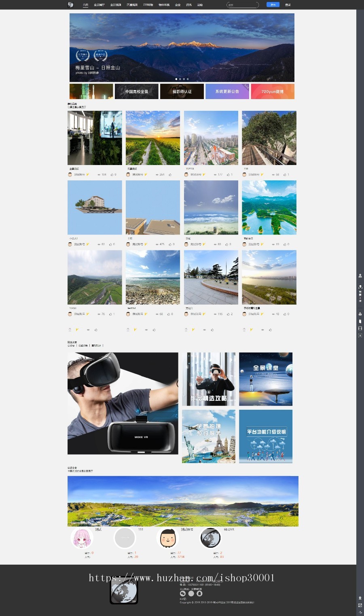
Task: Open the 全景课堂 article tile
Action: click(266, 379)
